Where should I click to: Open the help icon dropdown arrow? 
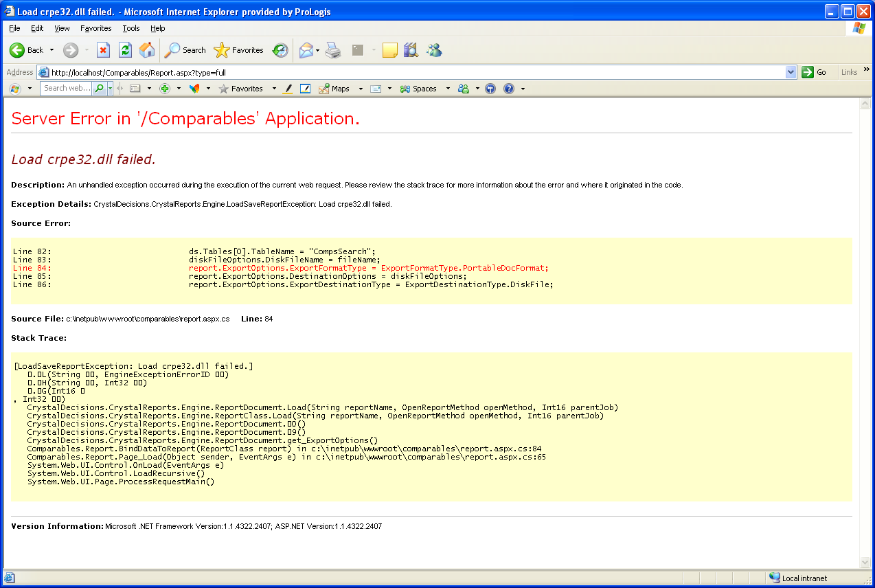point(523,89)
